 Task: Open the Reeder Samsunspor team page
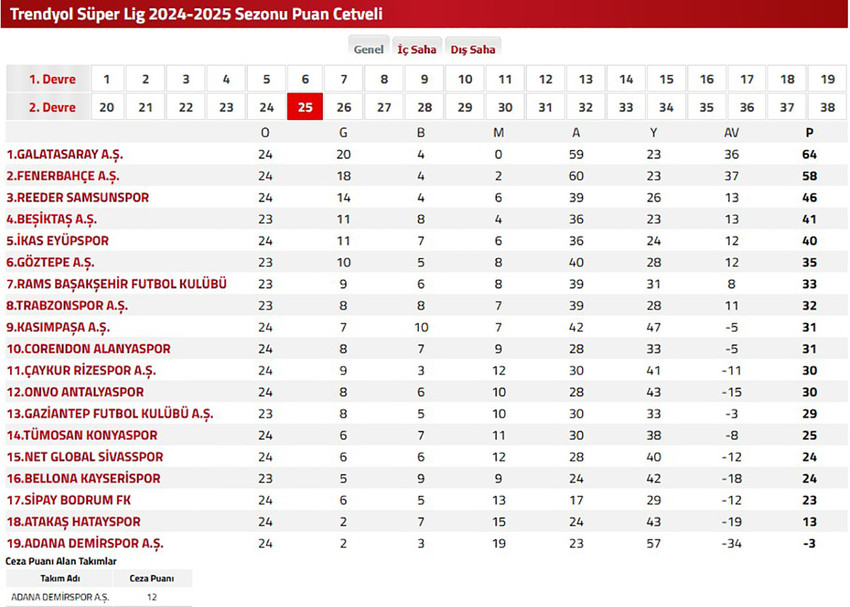78,198
